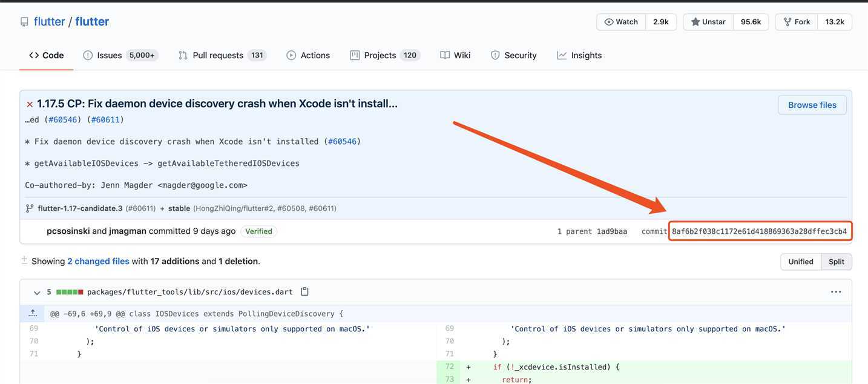This screenshot has height=384, width=868.
Task: Click the commit title "1.17.5 CP: Fix daemon device discovery…"
Action: click(217, 104)
